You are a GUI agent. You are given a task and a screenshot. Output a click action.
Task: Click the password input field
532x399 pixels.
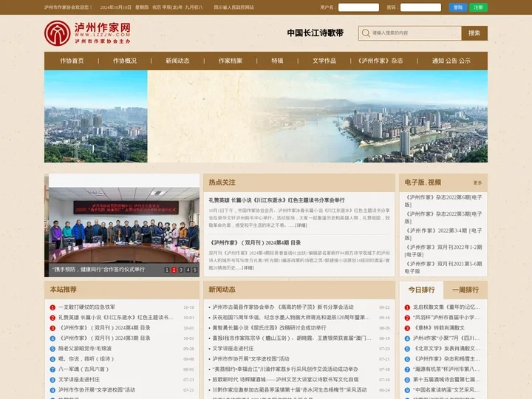[420, 7]
